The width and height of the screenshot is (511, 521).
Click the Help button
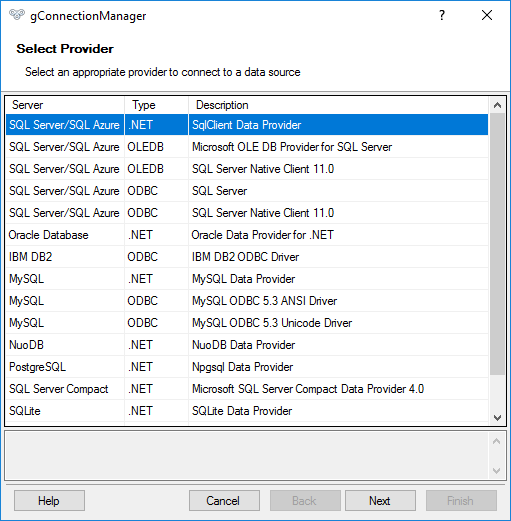[x=49, y=500]
